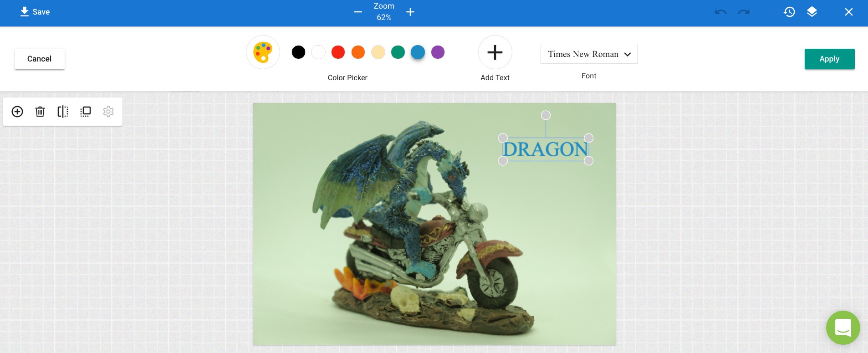Click the top-right resize handle of DRAGON text
The image size is (868, 353).
click(x=588, y=138)
